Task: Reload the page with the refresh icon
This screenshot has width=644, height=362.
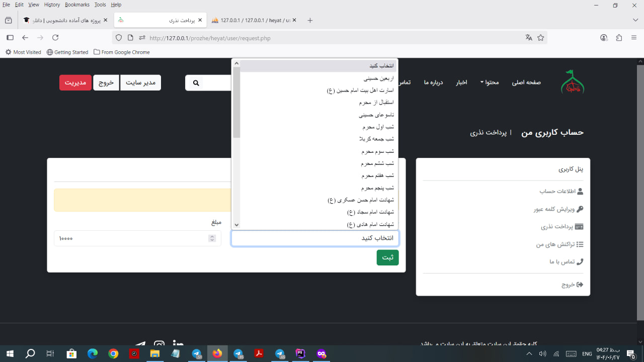Action: (55, 38)
